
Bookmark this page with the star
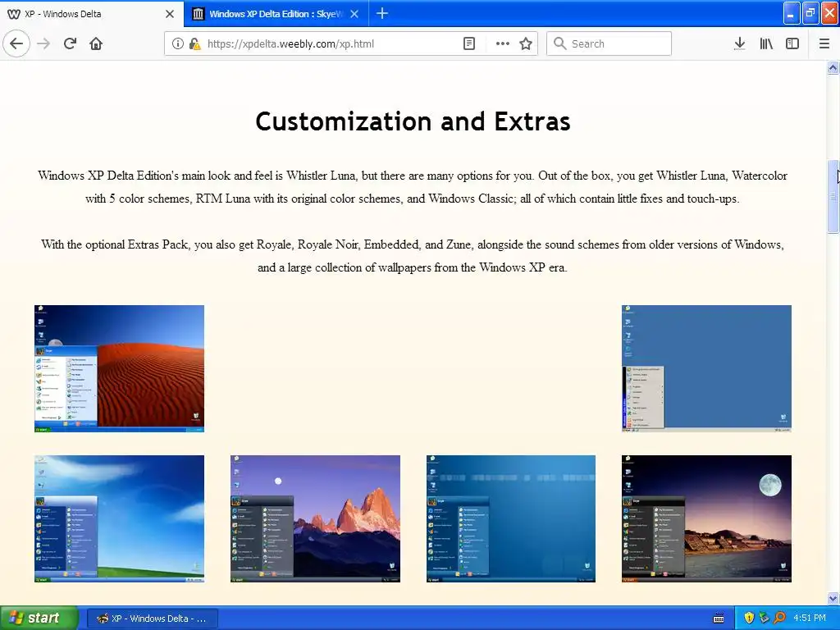point(526,43)
